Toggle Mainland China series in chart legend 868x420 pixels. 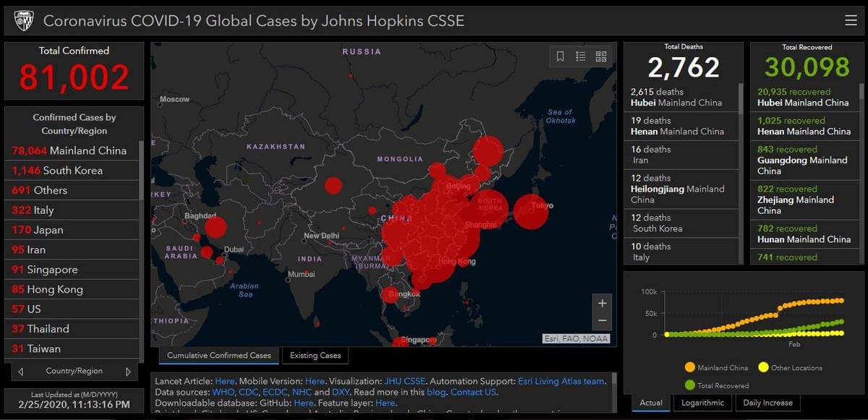point(716,368)
